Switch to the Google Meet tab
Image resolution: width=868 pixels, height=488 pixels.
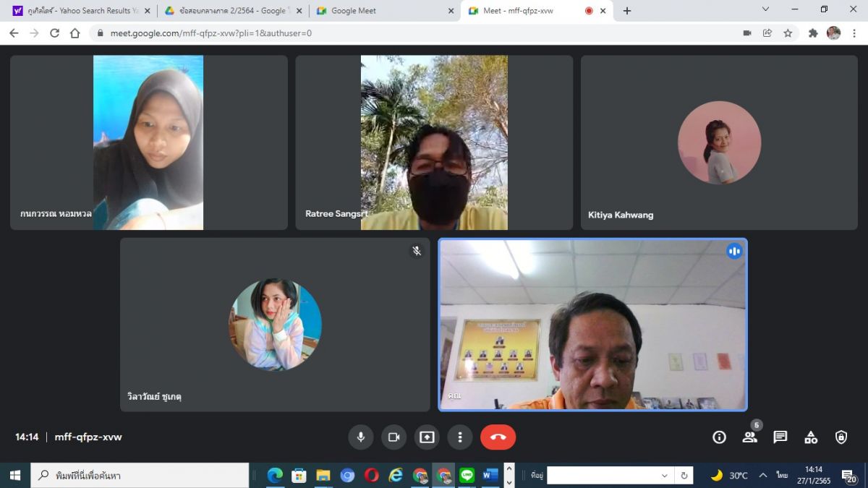(383, 11)
